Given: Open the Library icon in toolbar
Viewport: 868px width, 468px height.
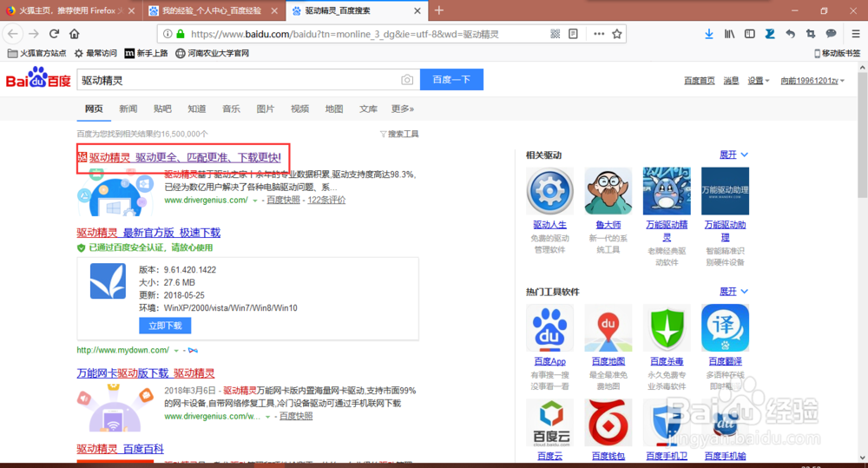Looking at the screenshot, I should 729,34.
